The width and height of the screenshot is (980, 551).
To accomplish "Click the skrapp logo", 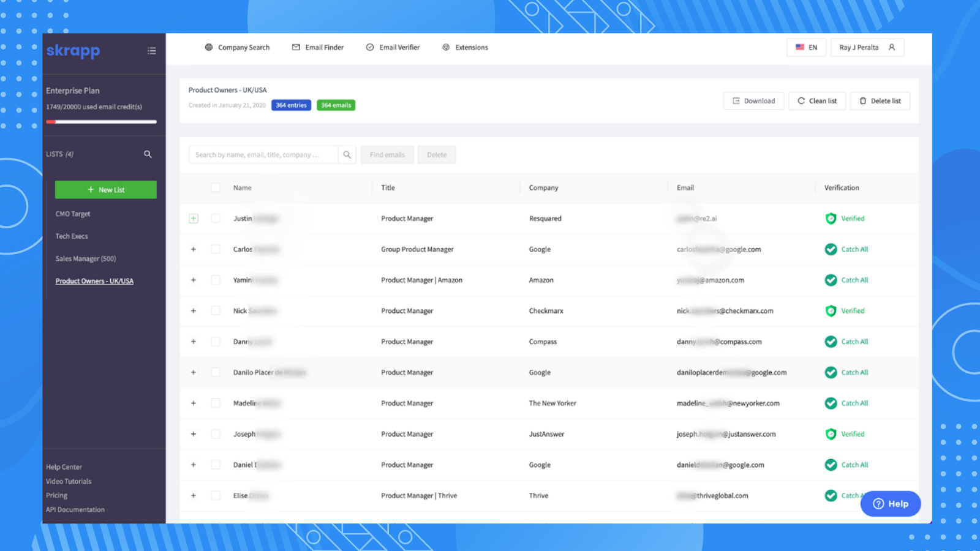I will click(x=73, y=51).
